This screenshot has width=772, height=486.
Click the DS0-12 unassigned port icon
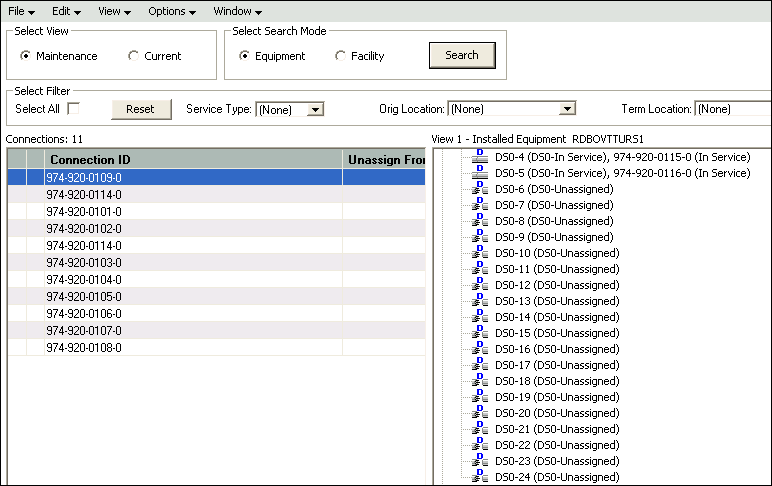pos(480,285)
